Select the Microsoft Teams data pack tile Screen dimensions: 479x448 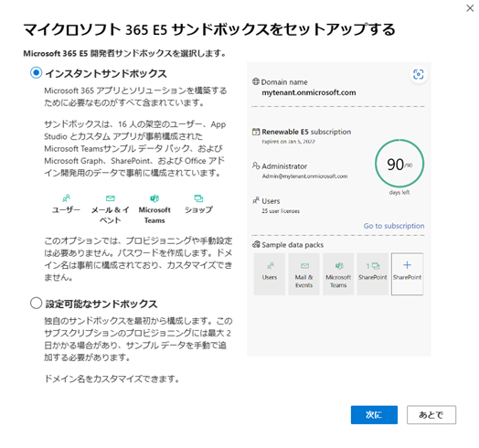pyautogui.click(x=338, y=273)
